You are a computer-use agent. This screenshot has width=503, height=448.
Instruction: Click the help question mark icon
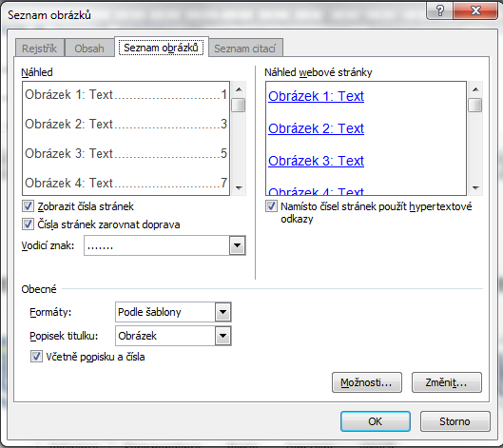coord(440,11)
